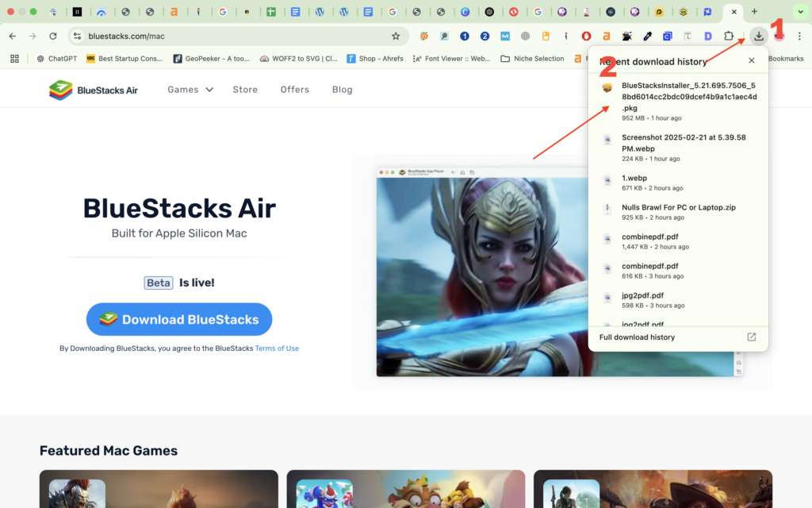812x508 pixels.
Task: Reload the bluestacks.com page
Action: click(53, 36)
